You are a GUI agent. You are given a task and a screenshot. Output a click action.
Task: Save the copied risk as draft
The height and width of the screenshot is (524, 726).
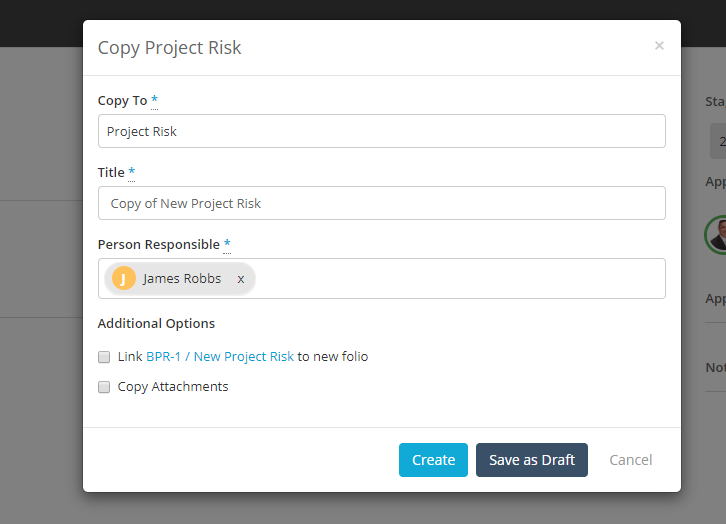[532, 460]
